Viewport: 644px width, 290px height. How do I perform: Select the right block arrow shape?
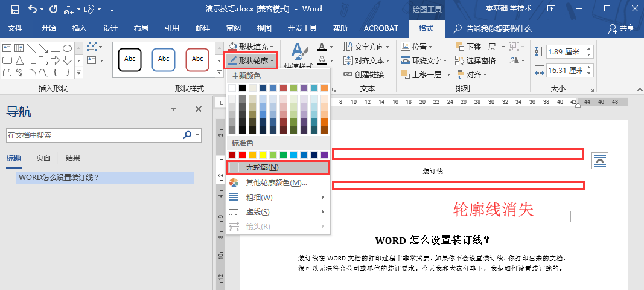55,60
